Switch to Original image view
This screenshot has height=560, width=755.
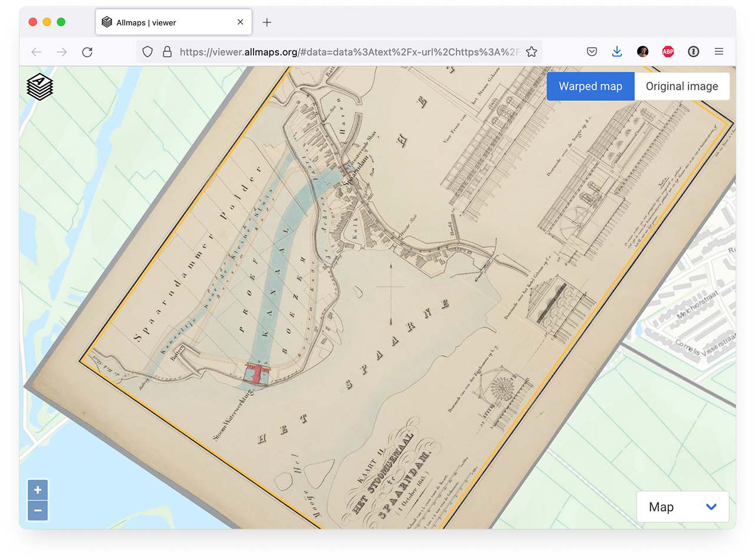coord(682,86)
